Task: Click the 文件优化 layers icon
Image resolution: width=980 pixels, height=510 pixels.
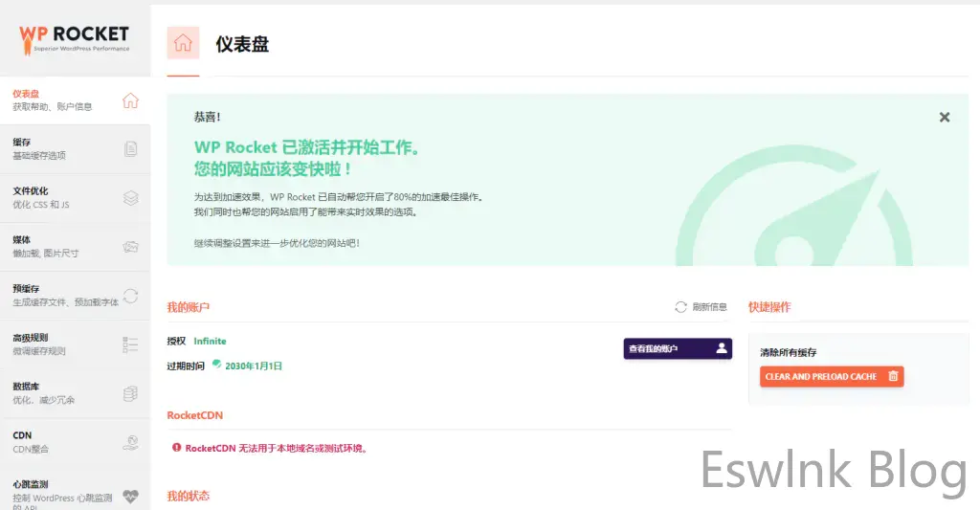Action: pos(131,198)
